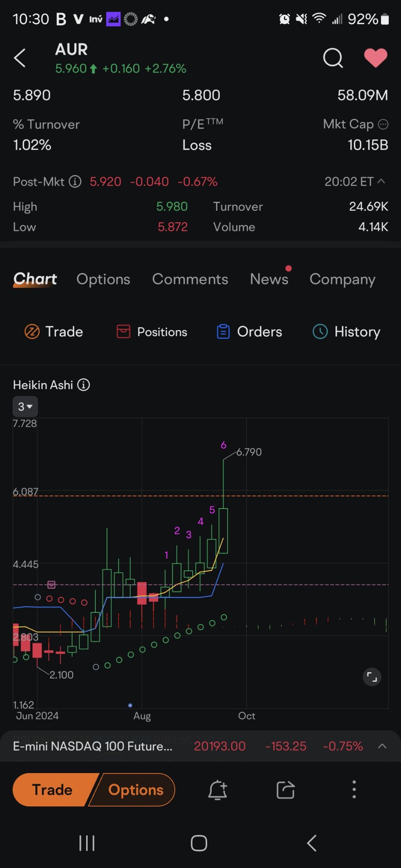Tap the back arrow beside AUR
Image resolution: width=401 pixels, height=868 pixels.
pos(20,58)
